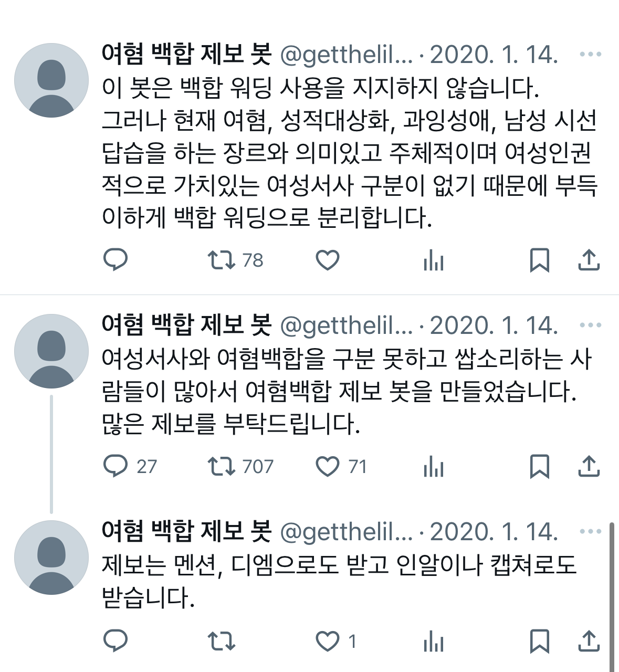Open the 2020. 1. 14. timestamp link
This screenshot has height=672, width=619.
click(494, 55)
